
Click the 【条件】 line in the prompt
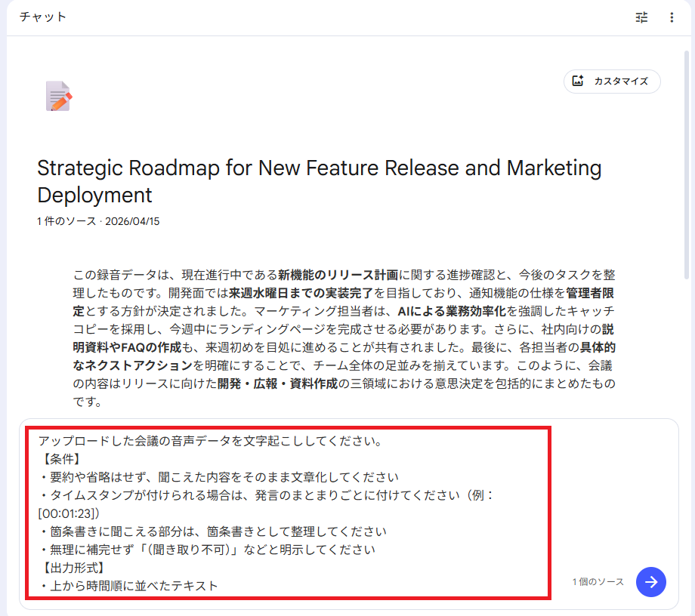click(60, 459)
